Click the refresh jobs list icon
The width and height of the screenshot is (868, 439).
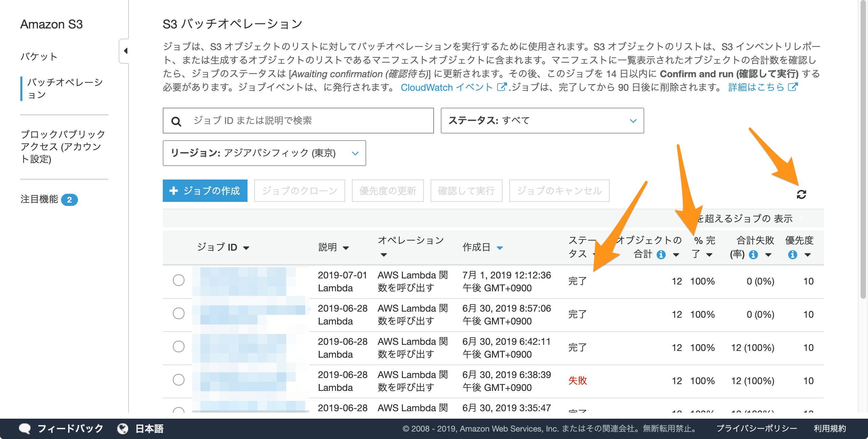tap(801, 194)
